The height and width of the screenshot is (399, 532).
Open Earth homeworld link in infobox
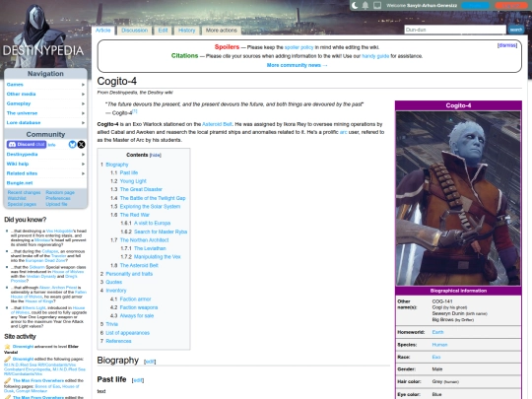[437, 333]
